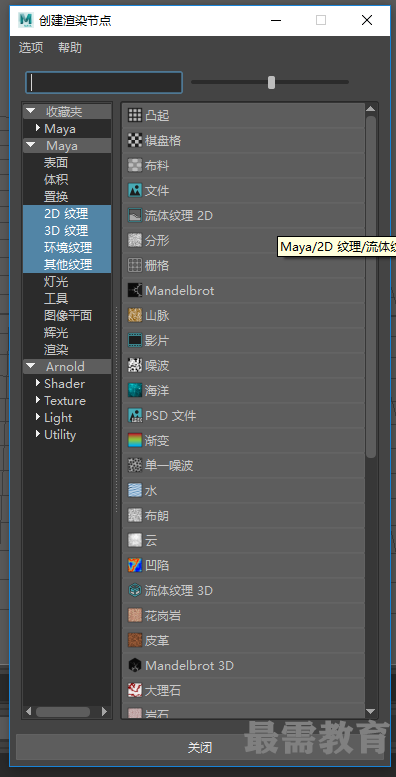Click the 流体纹理 3D icon

[135, 590]
